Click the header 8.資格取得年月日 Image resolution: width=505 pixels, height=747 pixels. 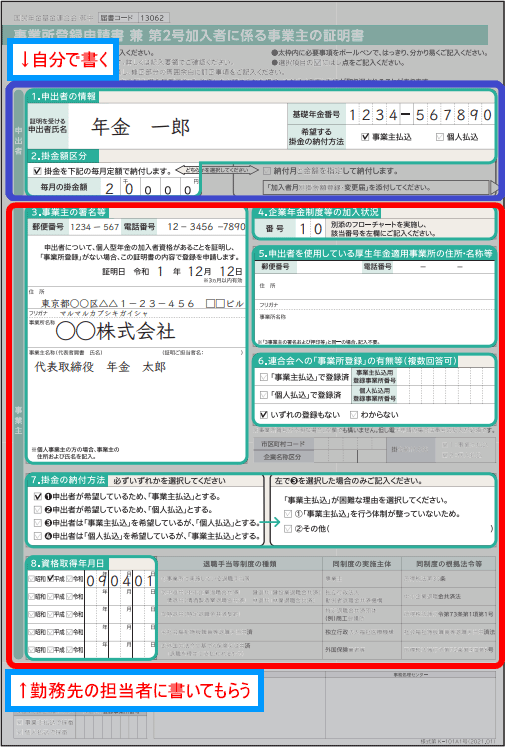67,563
